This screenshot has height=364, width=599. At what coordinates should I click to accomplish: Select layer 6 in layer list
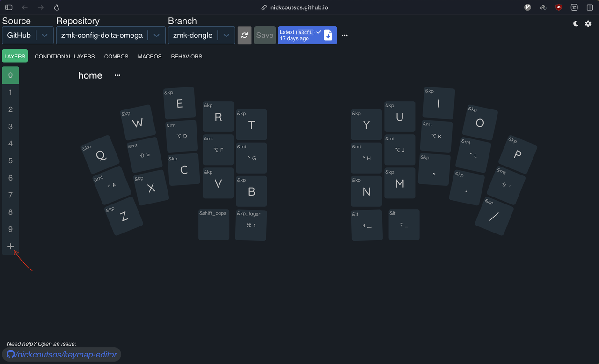11,178
